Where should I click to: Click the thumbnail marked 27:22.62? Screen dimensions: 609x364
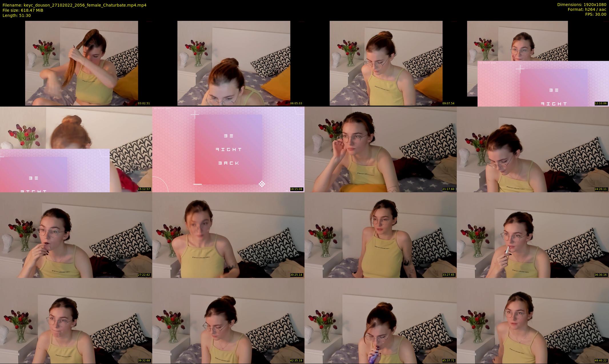(76, 235)
